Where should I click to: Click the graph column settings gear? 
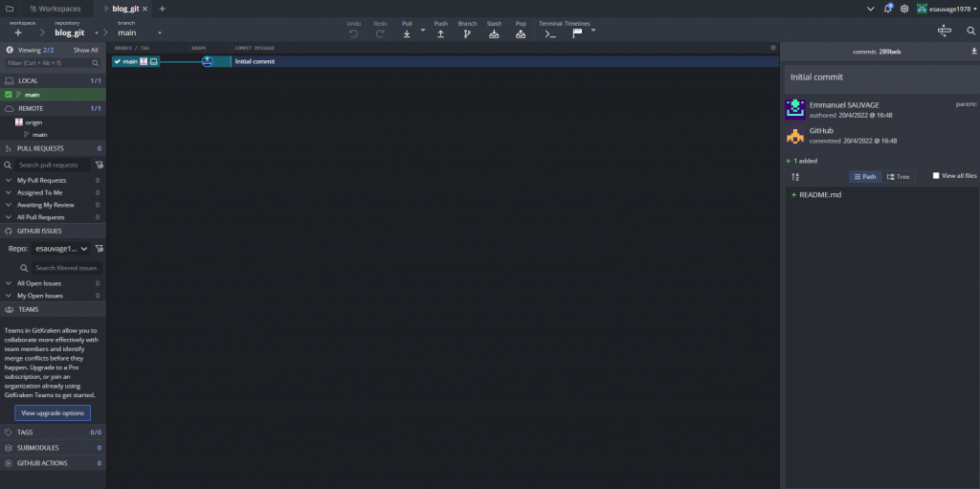[x=773, y=48]
